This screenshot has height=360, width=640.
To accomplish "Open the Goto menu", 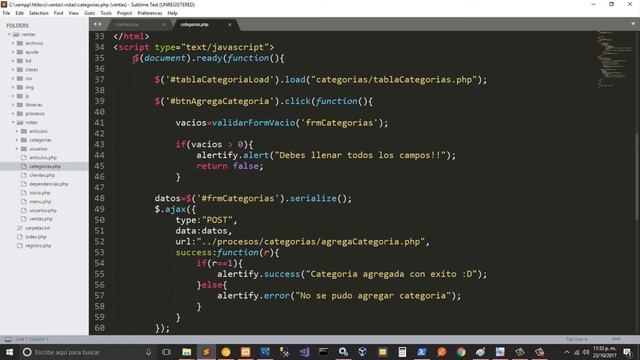I will pos(89,13).
